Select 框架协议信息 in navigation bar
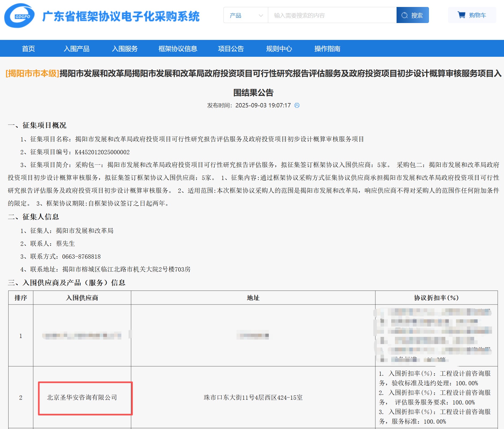This screenshot has height=429, width=504. point(178,48)
